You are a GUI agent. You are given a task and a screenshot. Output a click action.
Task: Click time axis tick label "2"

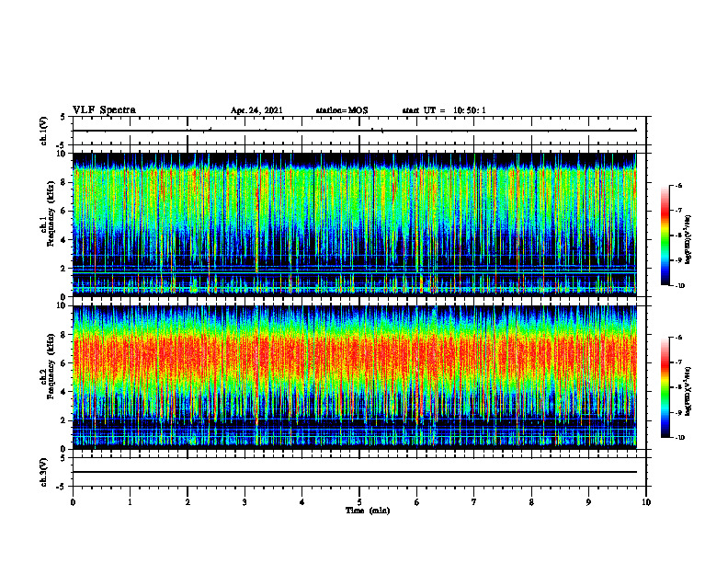tap(188, 502)
